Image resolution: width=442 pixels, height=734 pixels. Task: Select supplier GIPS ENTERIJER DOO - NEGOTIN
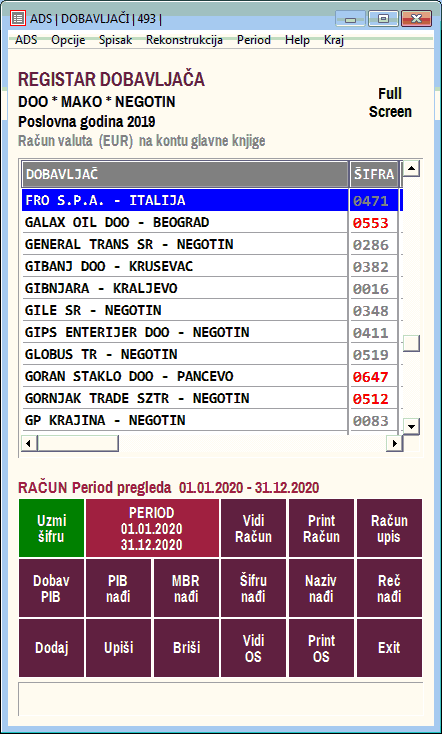point(185,332)
